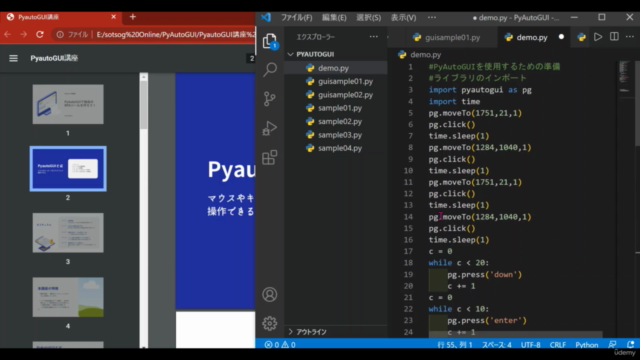Screen dimensions: 640x360
Task: Click the file info icon in address bar
Action: pyautogui.click(x=60, y=35)
